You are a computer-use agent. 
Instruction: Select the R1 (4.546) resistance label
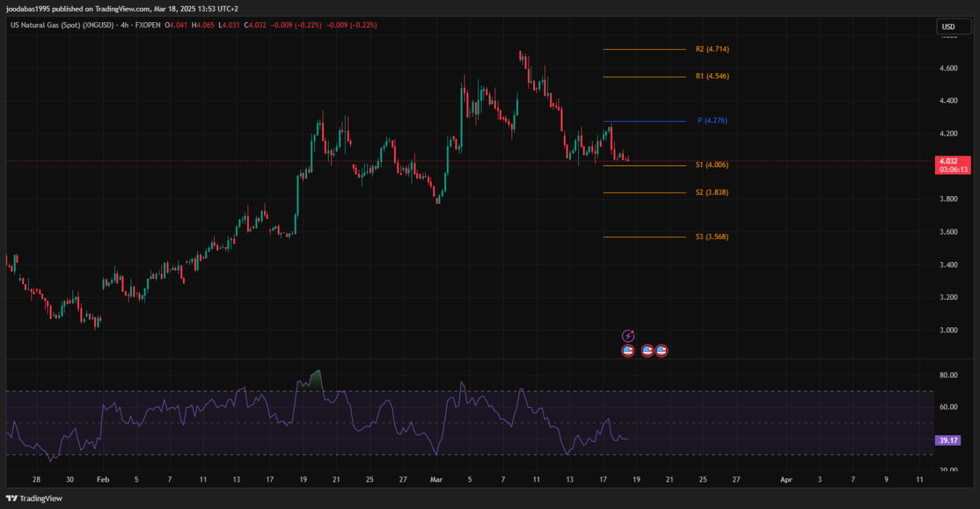point(712,76)
